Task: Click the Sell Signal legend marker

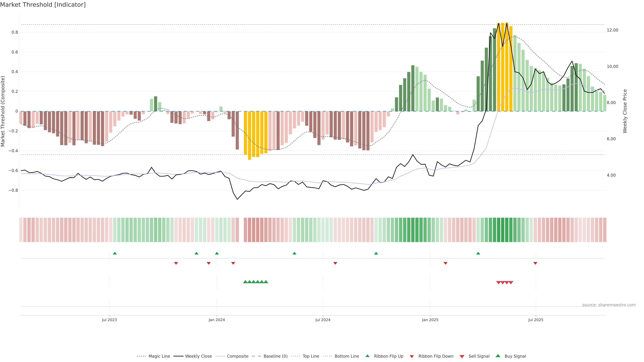Action: [x=462, y=356]
